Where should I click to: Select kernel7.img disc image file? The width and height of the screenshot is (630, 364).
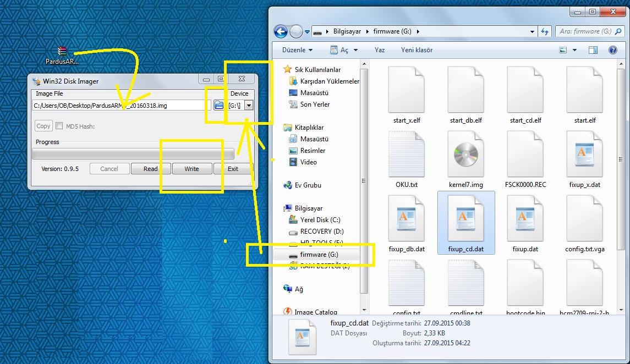(466, 159)
